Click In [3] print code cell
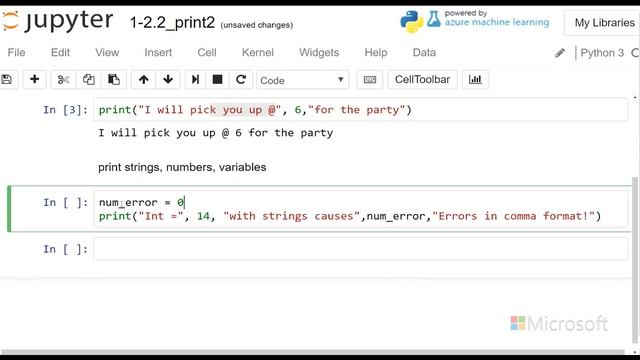The image size is (640, 360). (360, 110)
